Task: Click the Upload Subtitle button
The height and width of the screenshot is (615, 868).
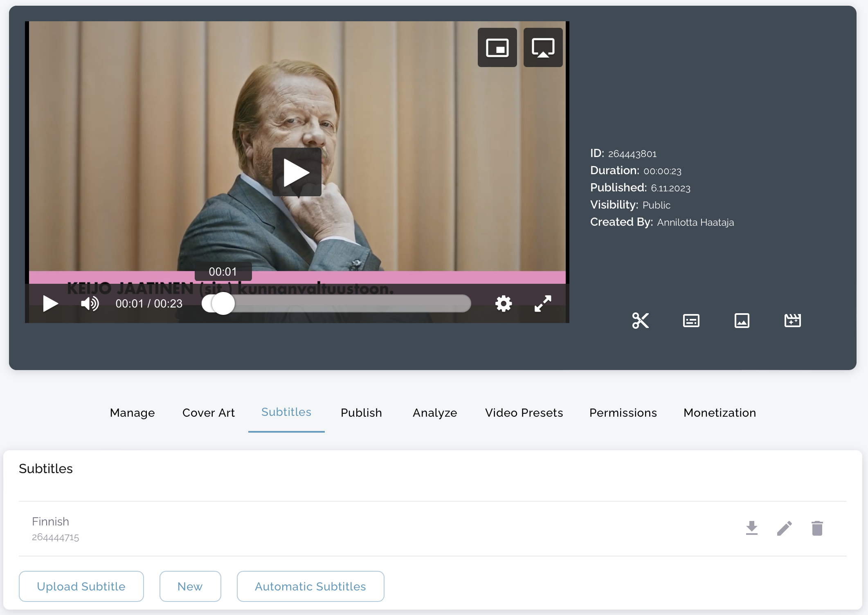Action: [x=81, y=586]
